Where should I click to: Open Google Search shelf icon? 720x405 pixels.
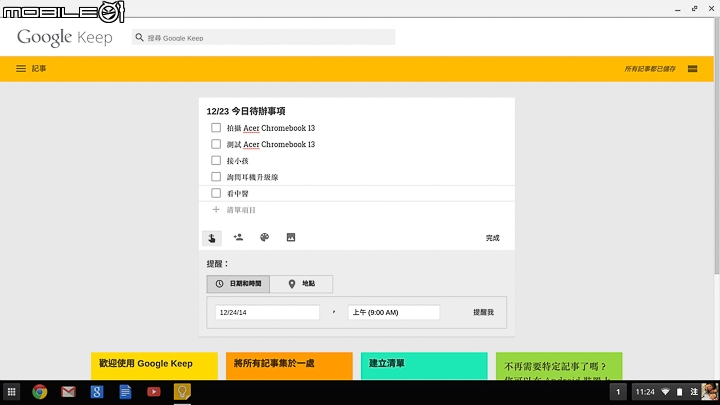pyautogui.click(x=97, y=392)
